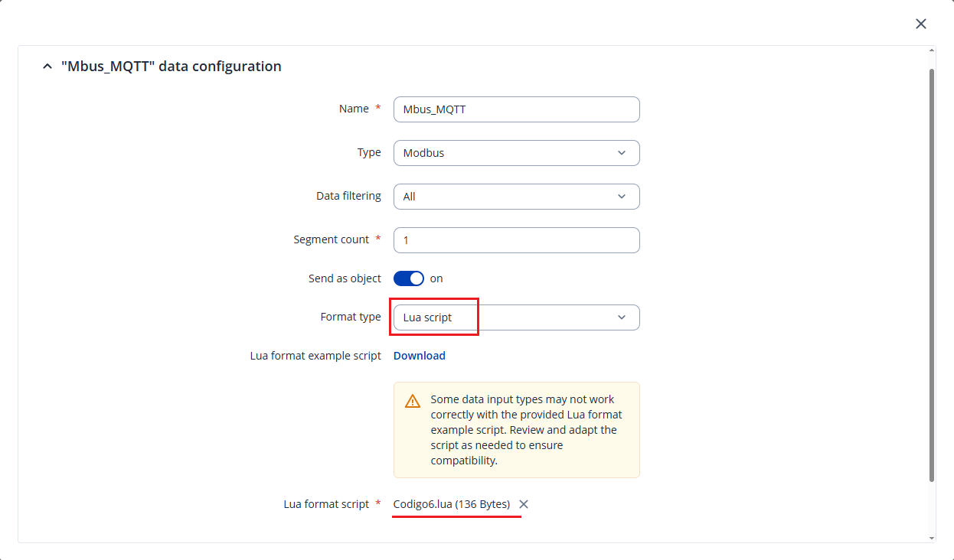Focus the Name field containing Mbus_MQTT
Screen dimensions: 954x560
516,109
